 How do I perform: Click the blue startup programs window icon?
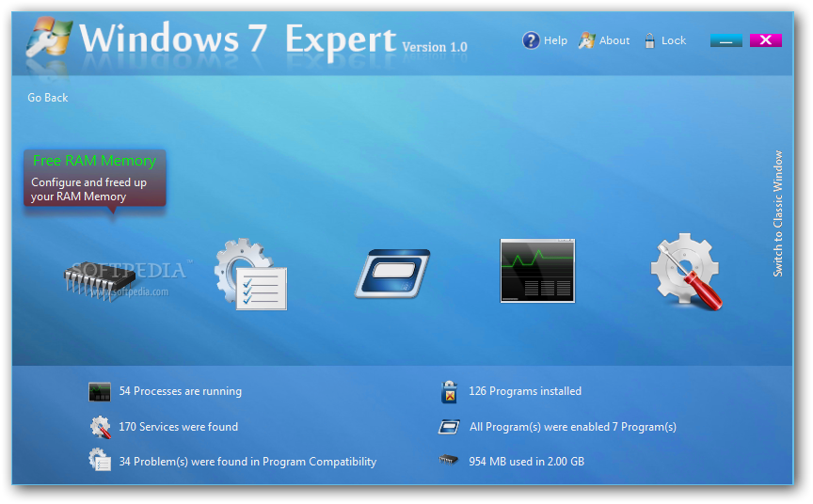point(392,274)
